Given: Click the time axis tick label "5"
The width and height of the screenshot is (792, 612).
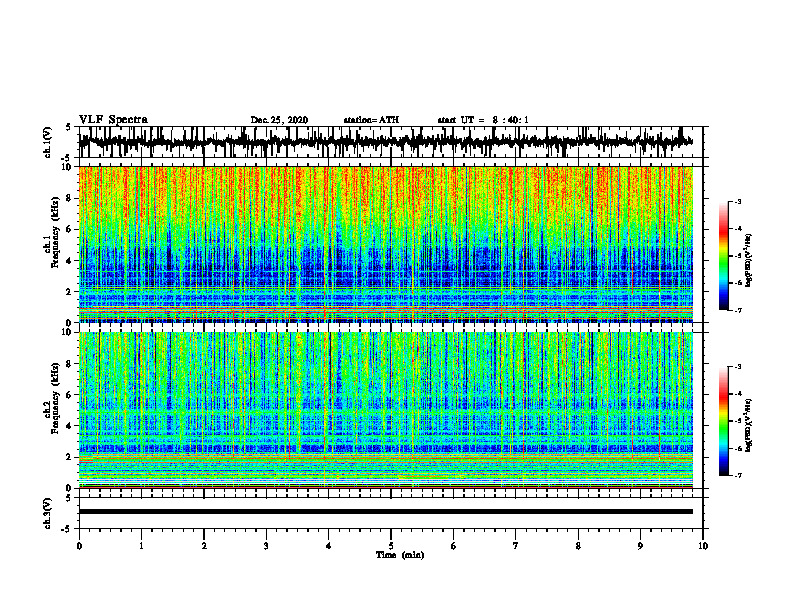Looking at the screenshot, I should pyautogui.click(x=391, y=546).
